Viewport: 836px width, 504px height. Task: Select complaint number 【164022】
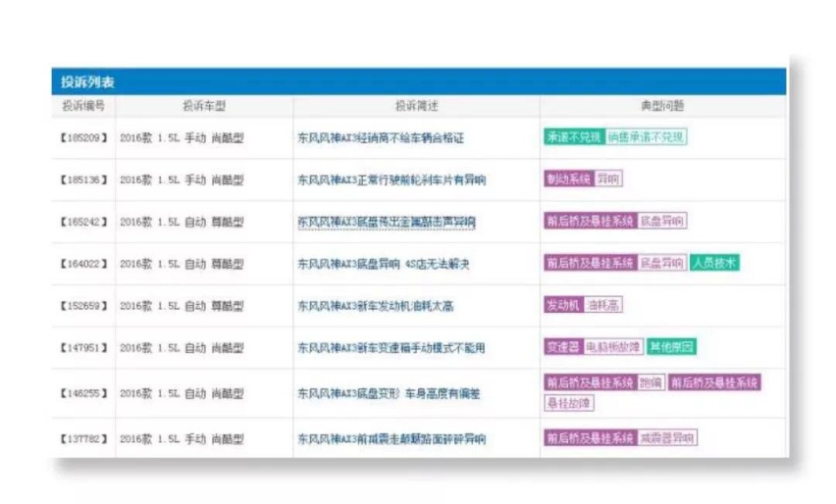pyautogui.click(x=83, y=264)
